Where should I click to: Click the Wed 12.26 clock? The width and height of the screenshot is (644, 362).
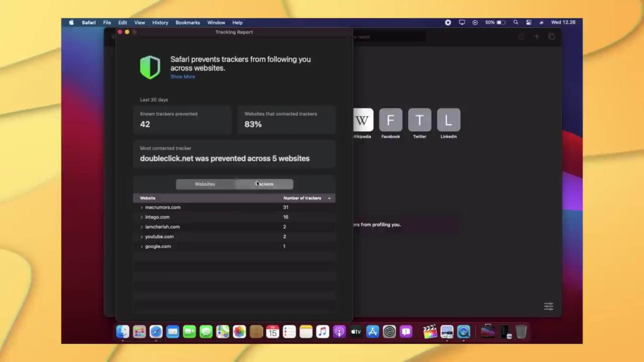[563, 22]
